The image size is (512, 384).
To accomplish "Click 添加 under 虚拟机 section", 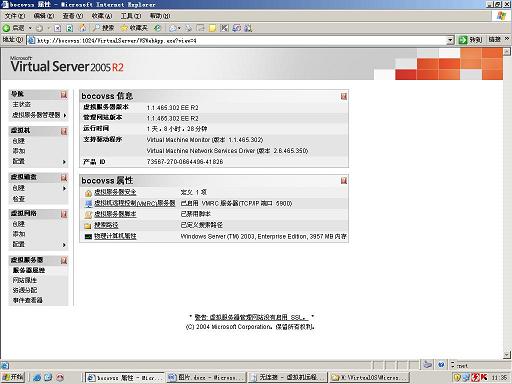I will 19,151.
